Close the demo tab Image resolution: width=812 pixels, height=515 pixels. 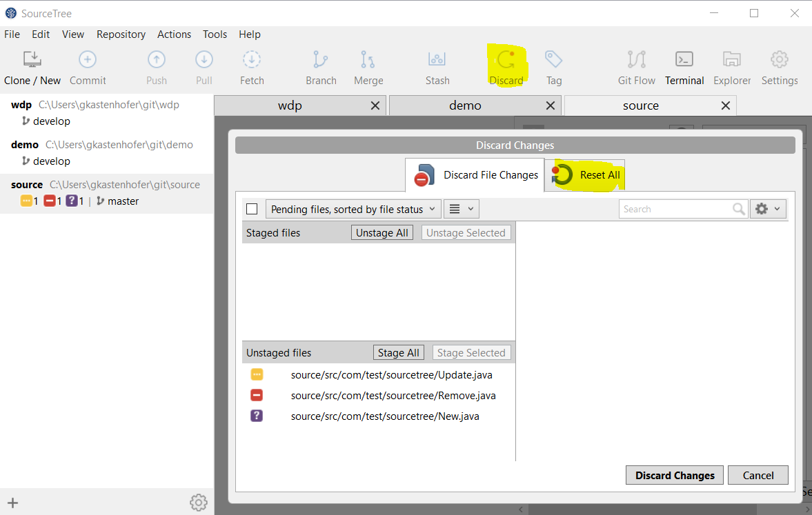551,105
